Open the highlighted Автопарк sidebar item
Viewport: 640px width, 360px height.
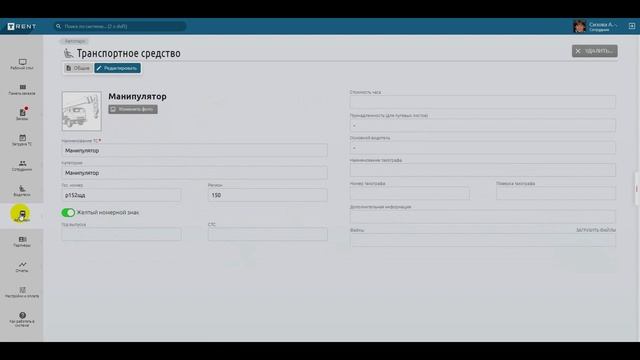pos(22,216)
